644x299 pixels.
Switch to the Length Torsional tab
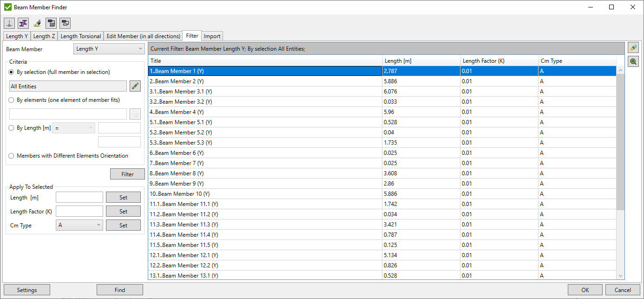coord(80,36)
